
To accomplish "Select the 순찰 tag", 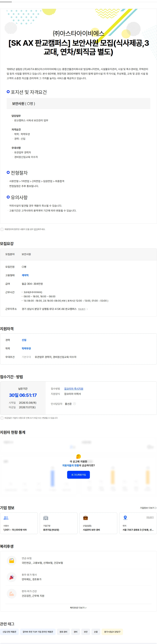I will coord(96,632).
